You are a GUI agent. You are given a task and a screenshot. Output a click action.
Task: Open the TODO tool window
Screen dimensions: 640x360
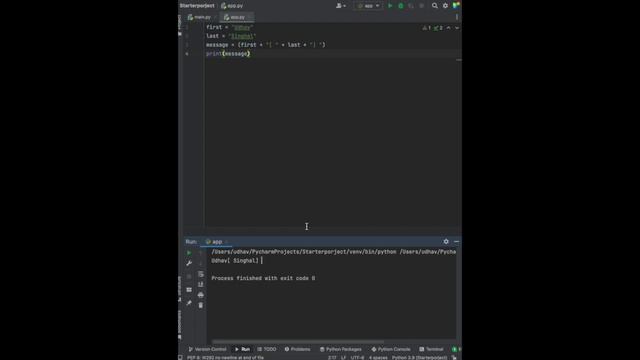coord(267,349)
